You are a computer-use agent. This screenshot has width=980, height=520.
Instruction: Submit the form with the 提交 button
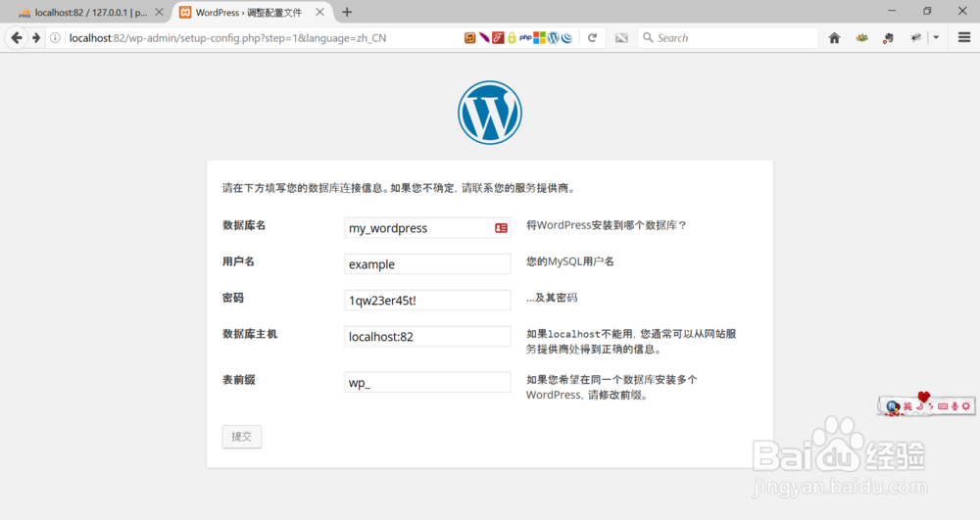coord(242,437)
